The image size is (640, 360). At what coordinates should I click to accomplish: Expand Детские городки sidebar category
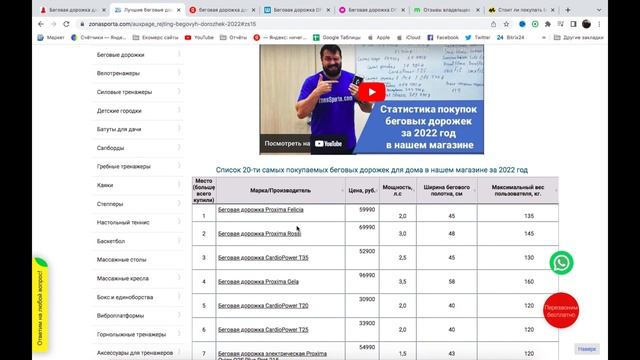[x=179, y=110]
